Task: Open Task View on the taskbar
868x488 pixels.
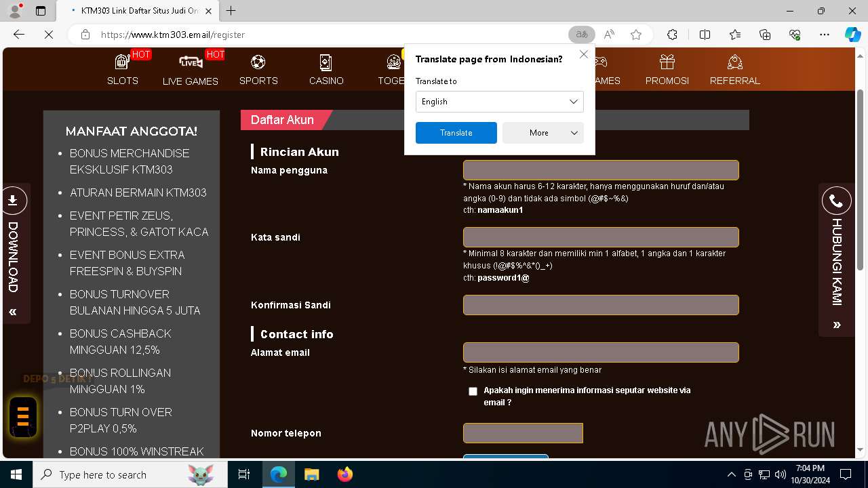Action: point(244,474)
